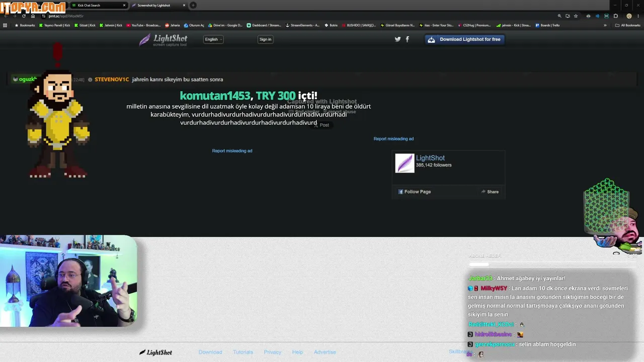644x362 pixels.
Task: Click Follow Page on Facebook widget
Action: click(x=415, y=192)
